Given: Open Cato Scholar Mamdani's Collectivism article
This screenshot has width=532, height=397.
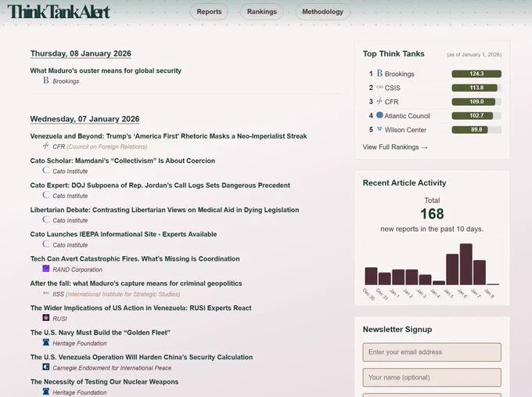Looking at the screenshot, I should (x=123, y=161).
